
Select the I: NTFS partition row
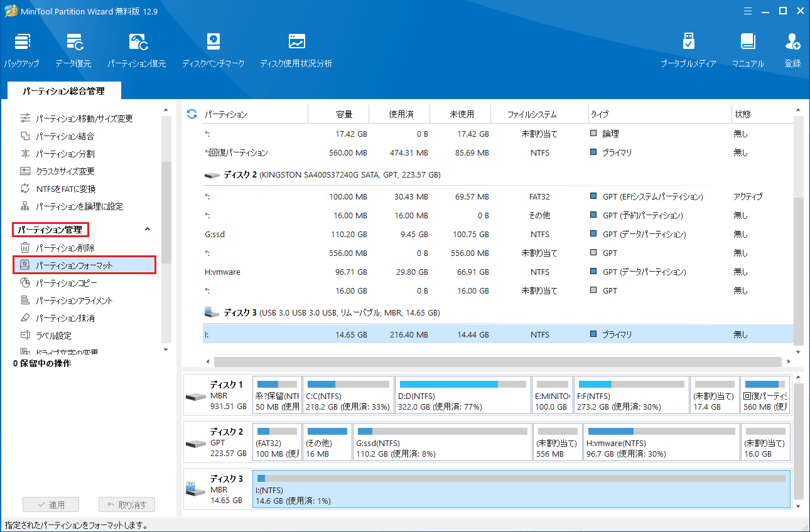(440, 334)
